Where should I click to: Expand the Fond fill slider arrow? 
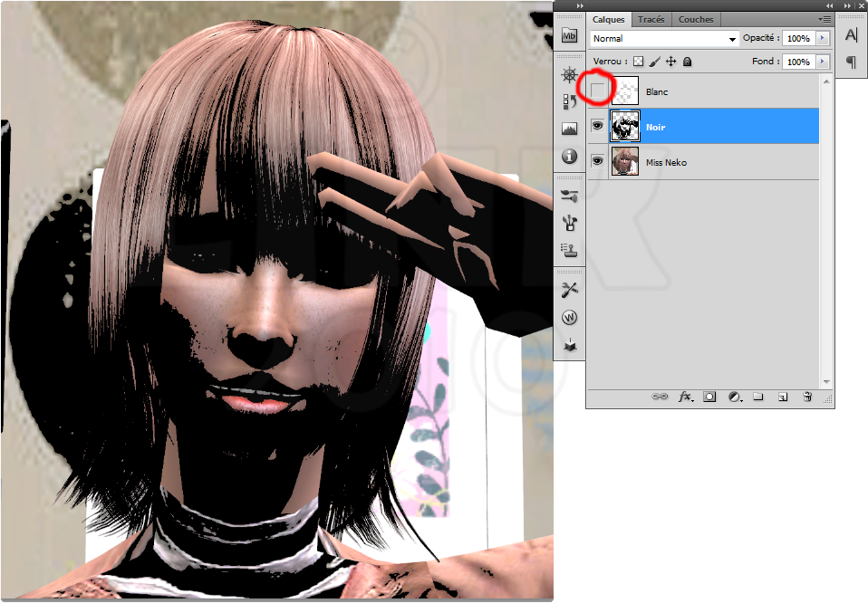point(823,62)
